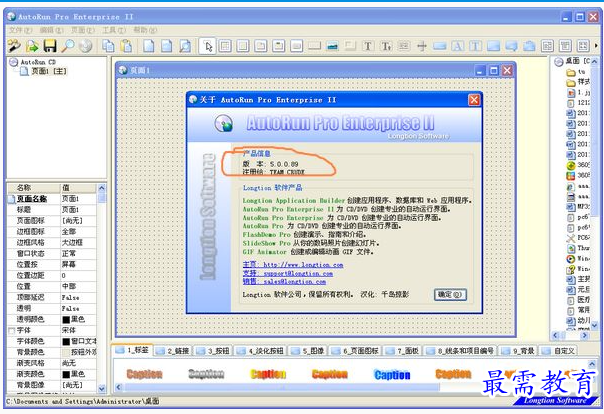604x414 pixels.
Task: Open the 文件 menu
Action: [20, 30]
